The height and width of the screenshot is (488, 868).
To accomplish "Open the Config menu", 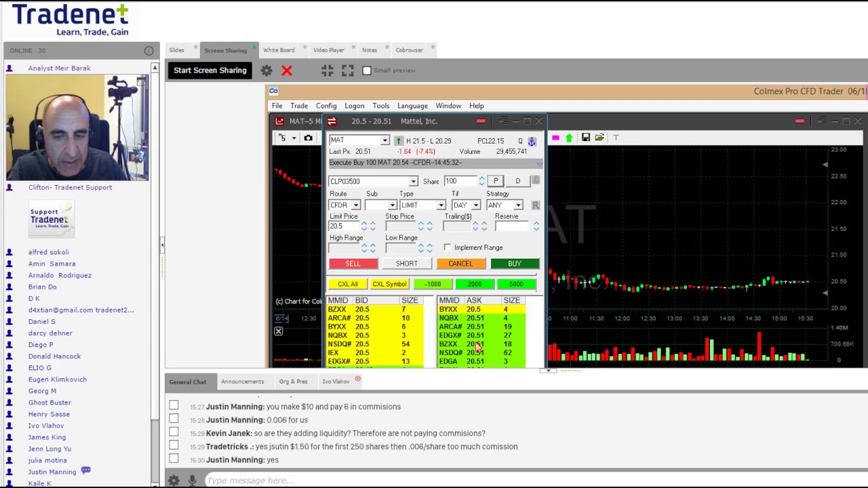I will (326, 106).
